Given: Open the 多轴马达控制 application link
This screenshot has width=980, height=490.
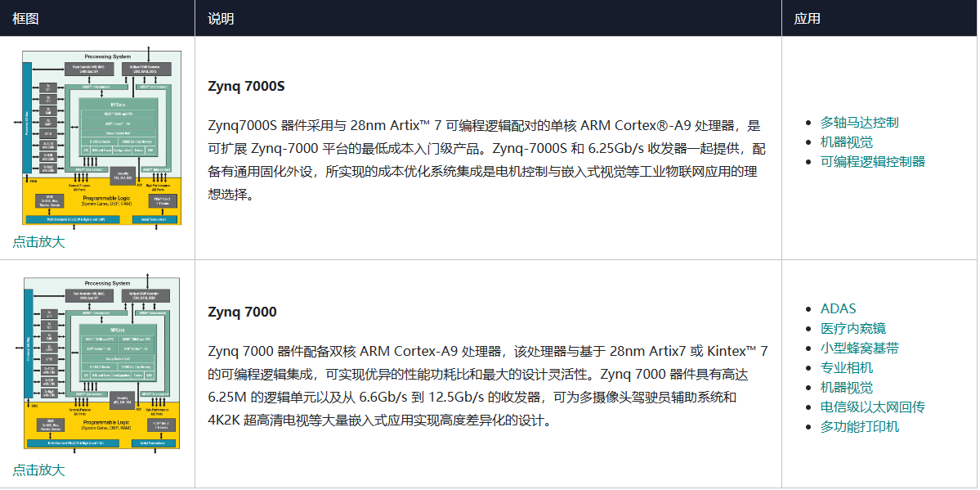Looking at the screenshot, I should [859, 123].
